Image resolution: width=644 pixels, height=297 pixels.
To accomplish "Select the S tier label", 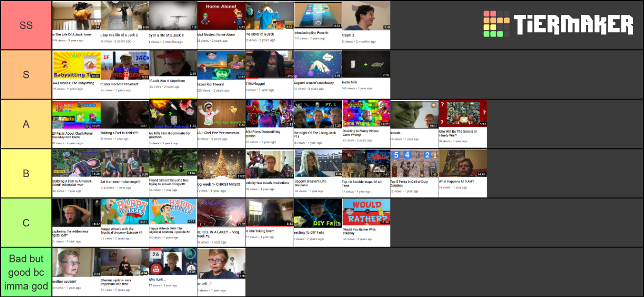I will (26, 74).
